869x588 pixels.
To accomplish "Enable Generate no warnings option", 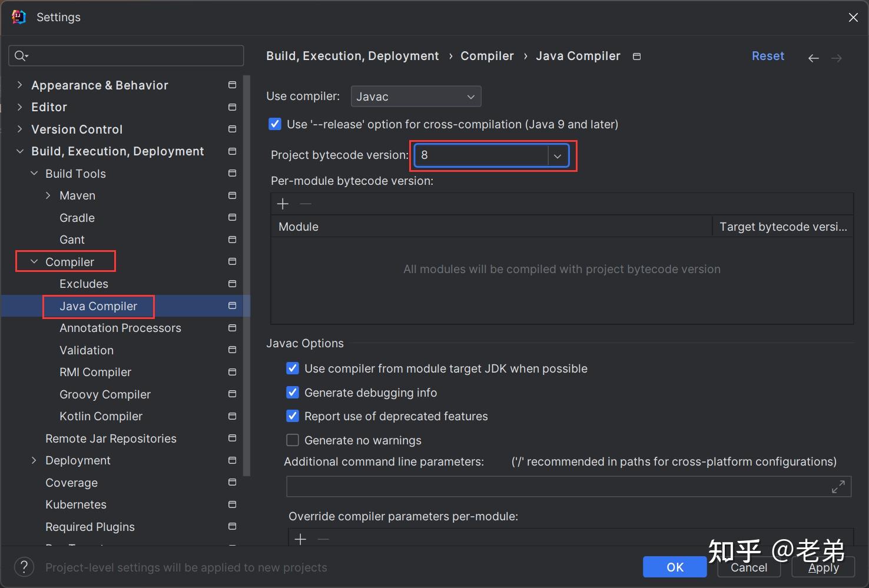I will tap(293, 440).
